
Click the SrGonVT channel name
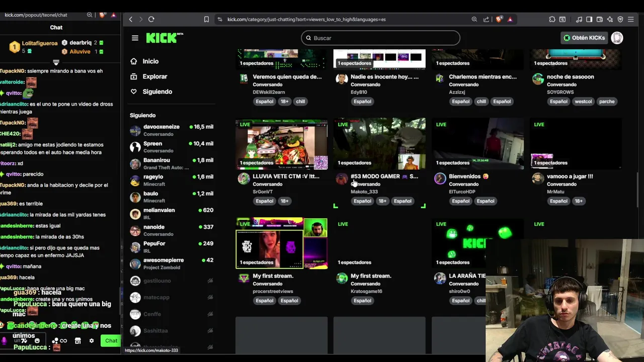coord(263,192)
